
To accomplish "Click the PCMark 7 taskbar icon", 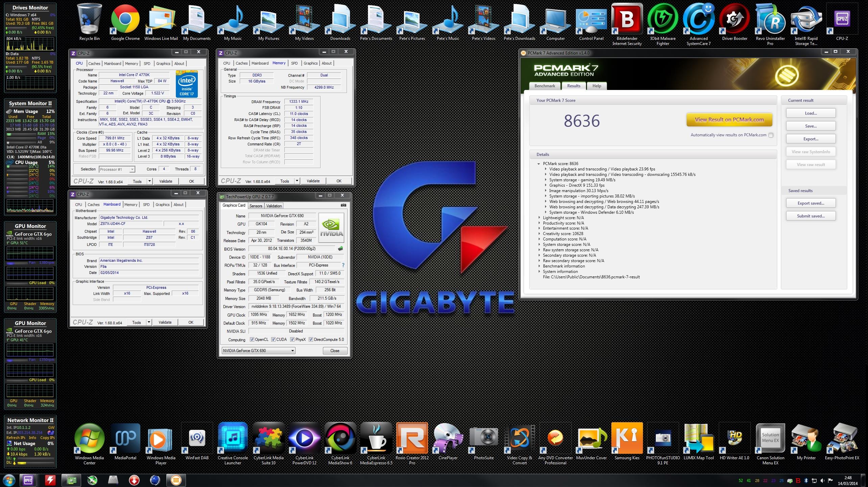I will (176, 480).
